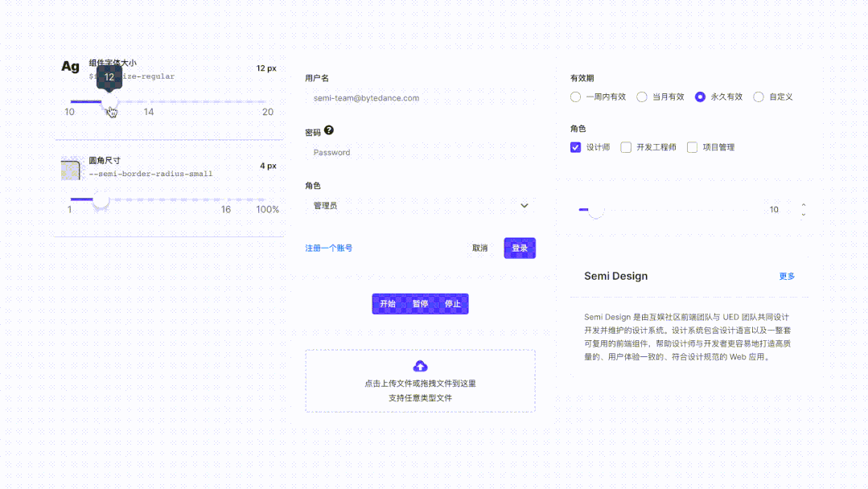The width and height of the screenshot is (868, 489).
Task: Click the Ag font preview icon
Action: click(70, 67)
